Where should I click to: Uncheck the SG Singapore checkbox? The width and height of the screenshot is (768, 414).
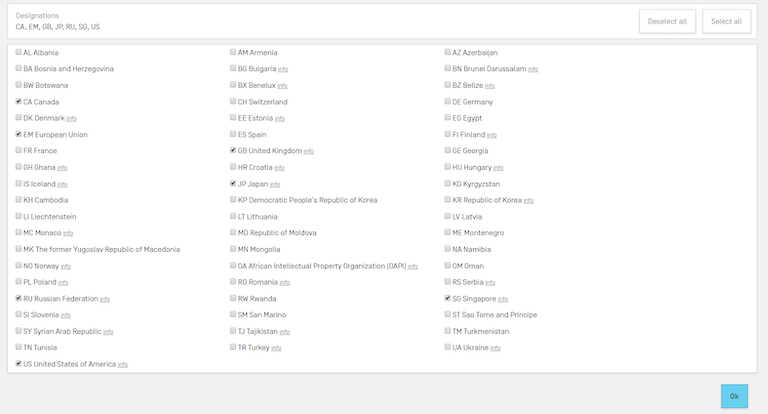[448, 298]
